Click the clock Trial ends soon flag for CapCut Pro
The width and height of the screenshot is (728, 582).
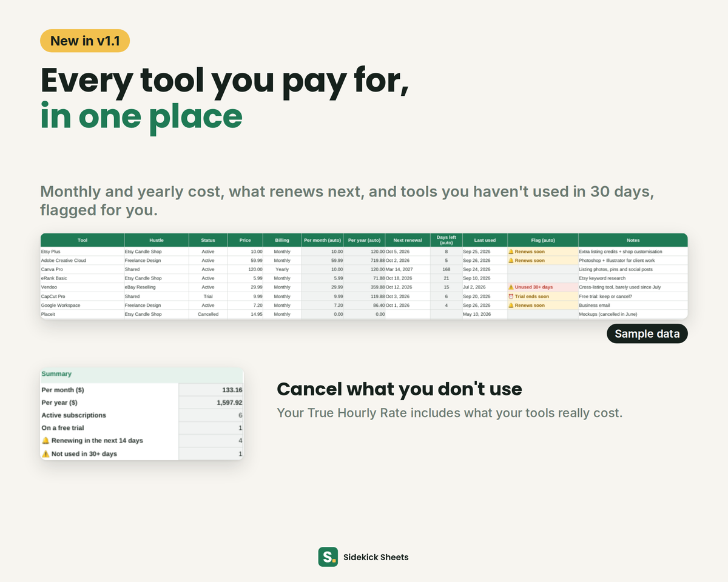click(x=542, y=296)
